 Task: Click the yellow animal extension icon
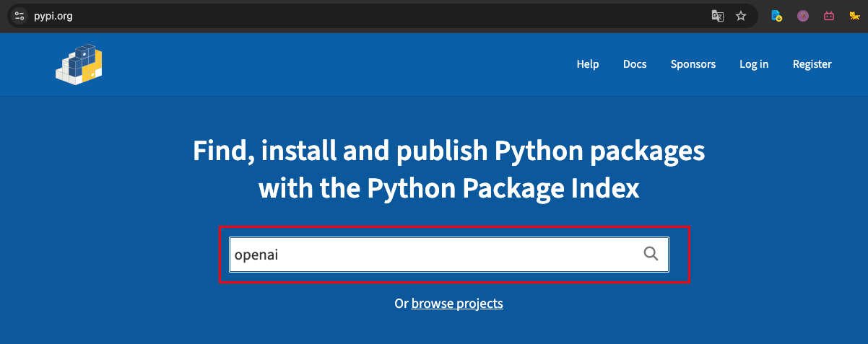click(x=854, y=16)
